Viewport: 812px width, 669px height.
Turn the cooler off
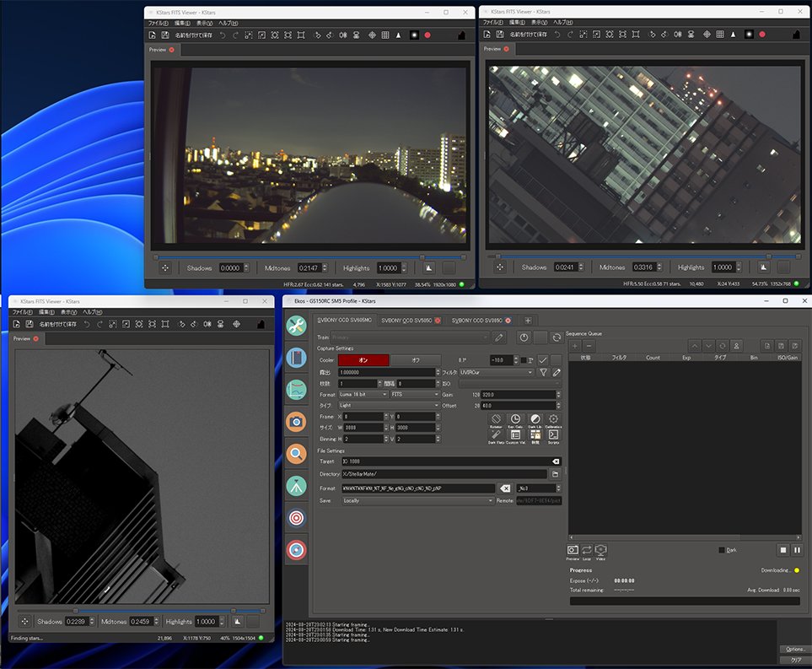(416, 360)
